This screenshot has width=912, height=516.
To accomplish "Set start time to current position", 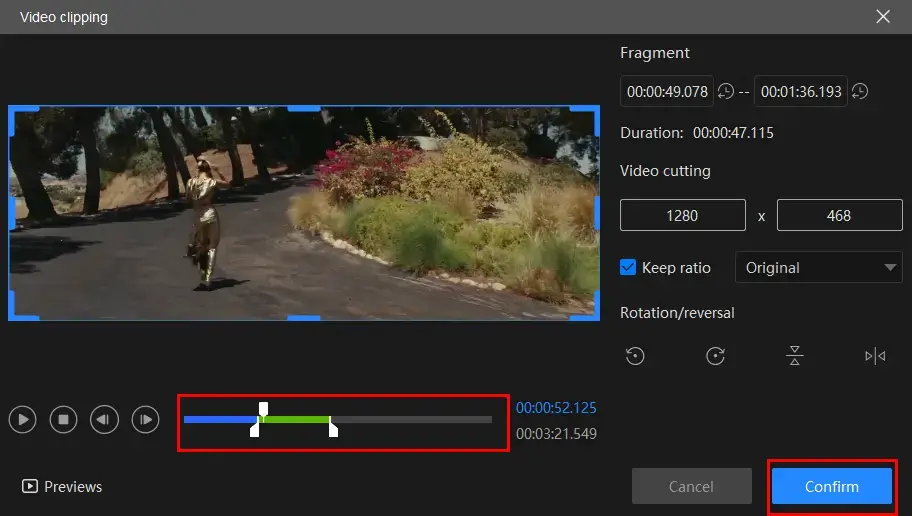I will pos(726,92).
